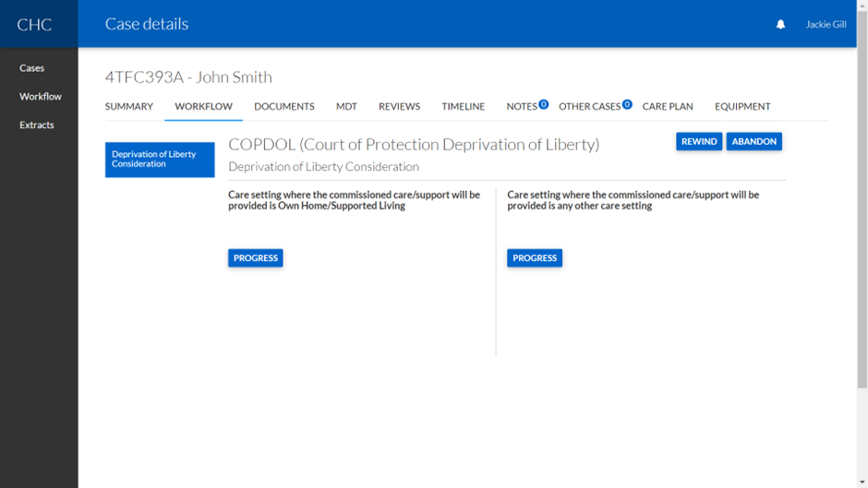Click the Rewind button
This screenshot has width=868, height=488.
tap(699, 142)
